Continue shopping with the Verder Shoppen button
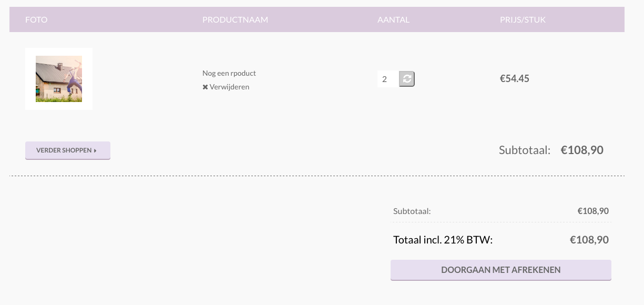Viewport: 644px width, 305px height. coord(68,150)
